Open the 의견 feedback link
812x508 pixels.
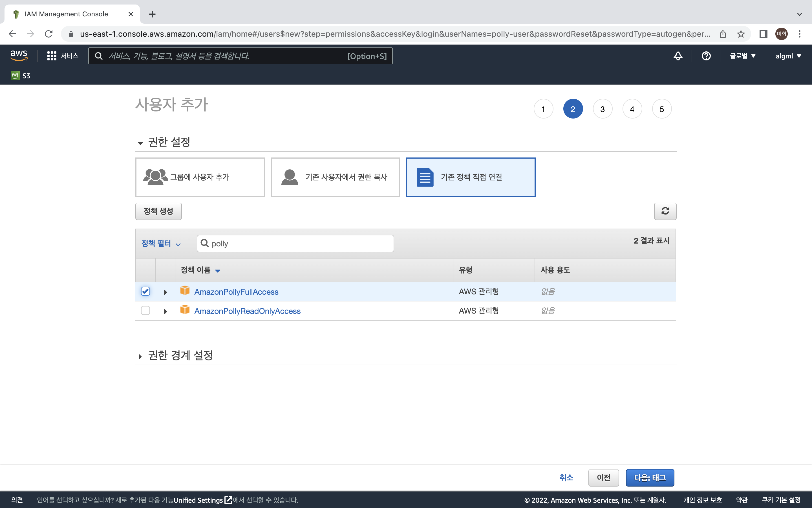tap(17, 500)
